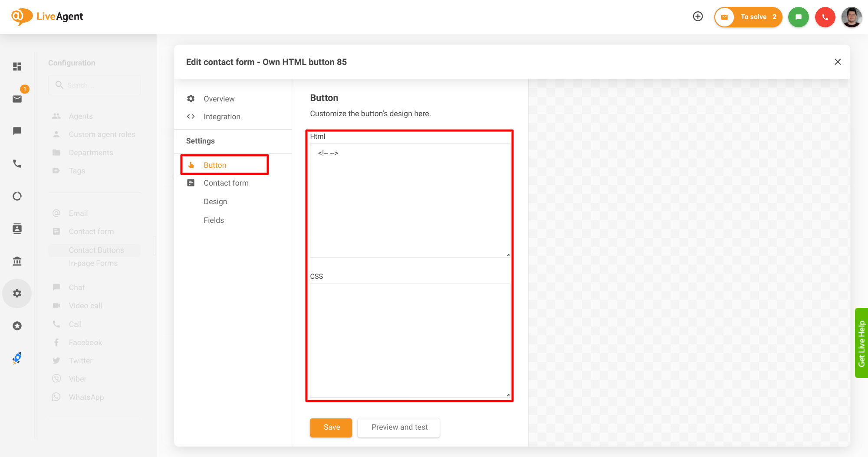Switch to the Overview section of the form
868x457 pixels.
click(x=219, y=98)
